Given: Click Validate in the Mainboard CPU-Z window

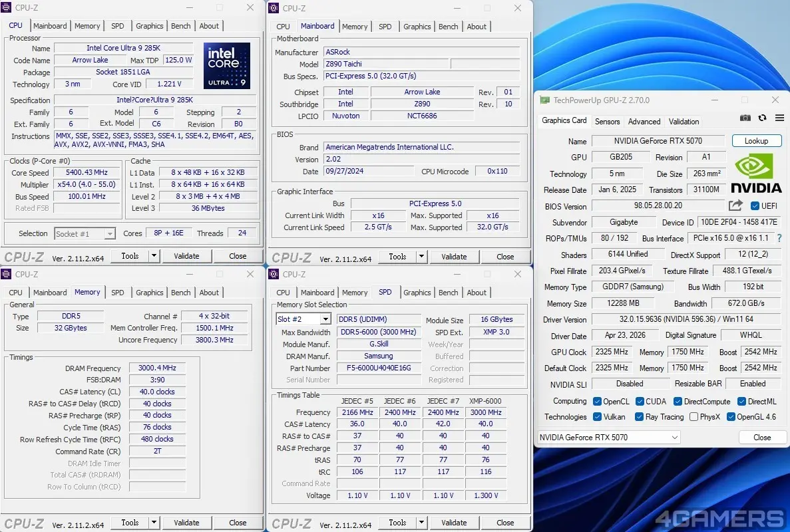Looking at the screenshot, I should (454, 256).
